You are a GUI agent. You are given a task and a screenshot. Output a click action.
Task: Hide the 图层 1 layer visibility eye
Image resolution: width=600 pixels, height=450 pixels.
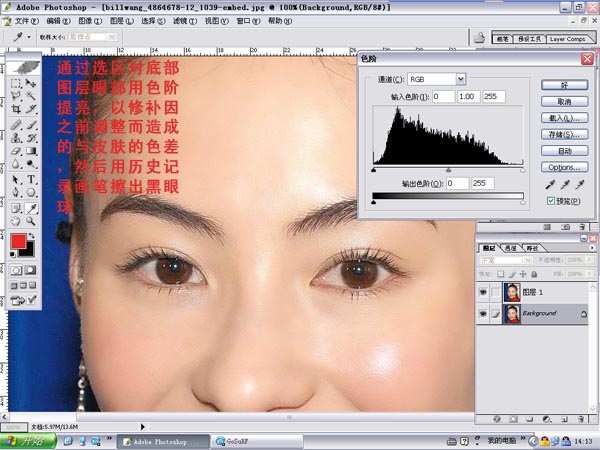[484, 292]
